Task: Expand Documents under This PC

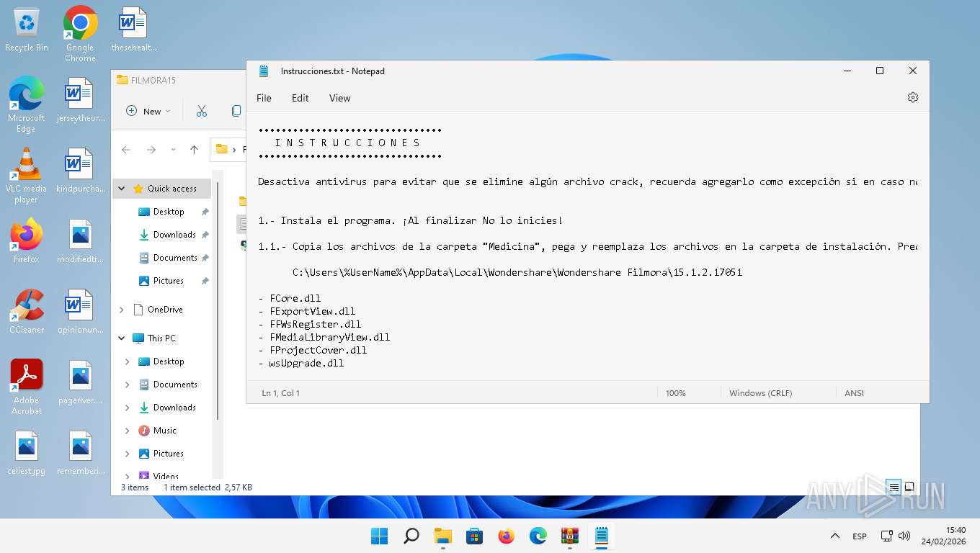Action: [128, 385]
